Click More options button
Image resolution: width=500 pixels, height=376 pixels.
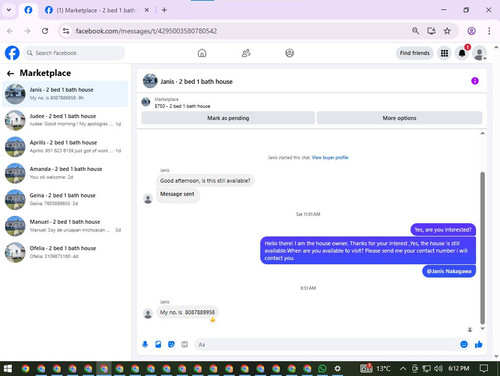pyautogui.click(x=399, y=118)
